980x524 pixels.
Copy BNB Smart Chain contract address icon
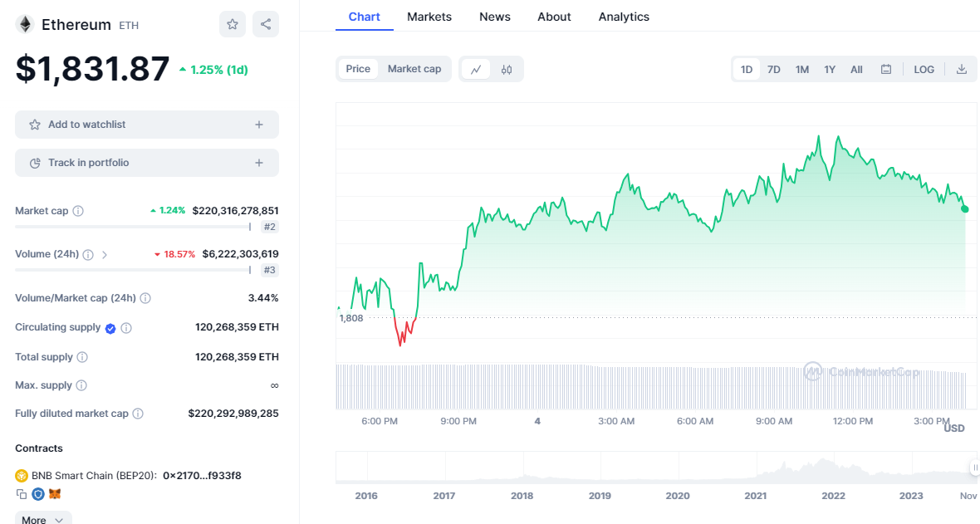[x=22, y=494]
